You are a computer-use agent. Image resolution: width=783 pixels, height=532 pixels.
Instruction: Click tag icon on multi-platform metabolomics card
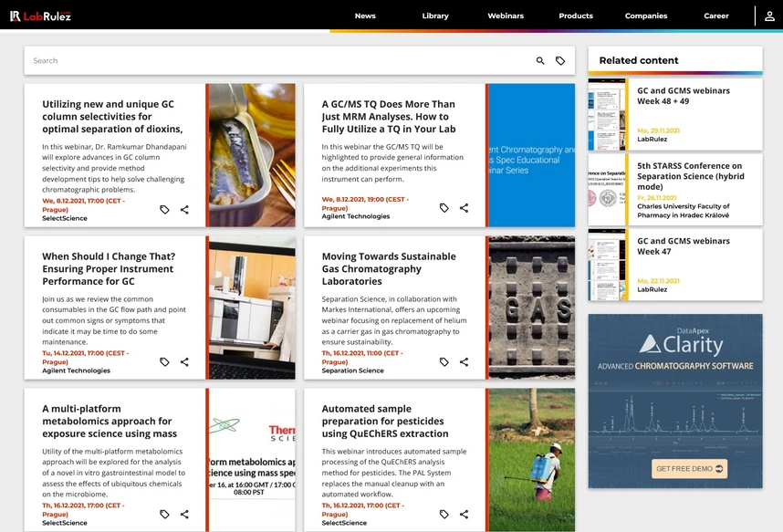(x=164, y=514)
